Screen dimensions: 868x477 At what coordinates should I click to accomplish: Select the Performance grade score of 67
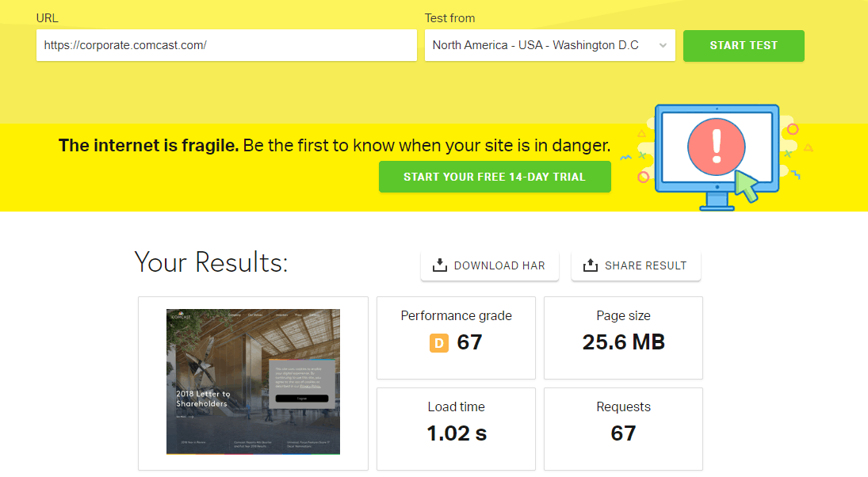pyautogui.click(x=469, y=342)
